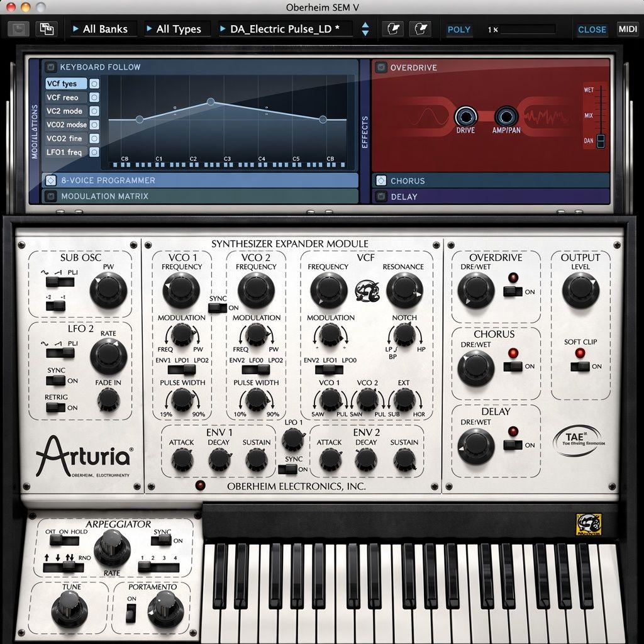Click the Chorus effect panel icon
This screenshot has height=644, width=644.
(x=381, y=180)
